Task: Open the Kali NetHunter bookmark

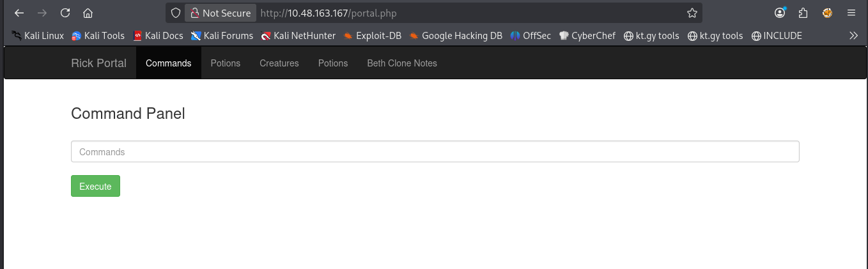Action: click(x=298, y=36)
